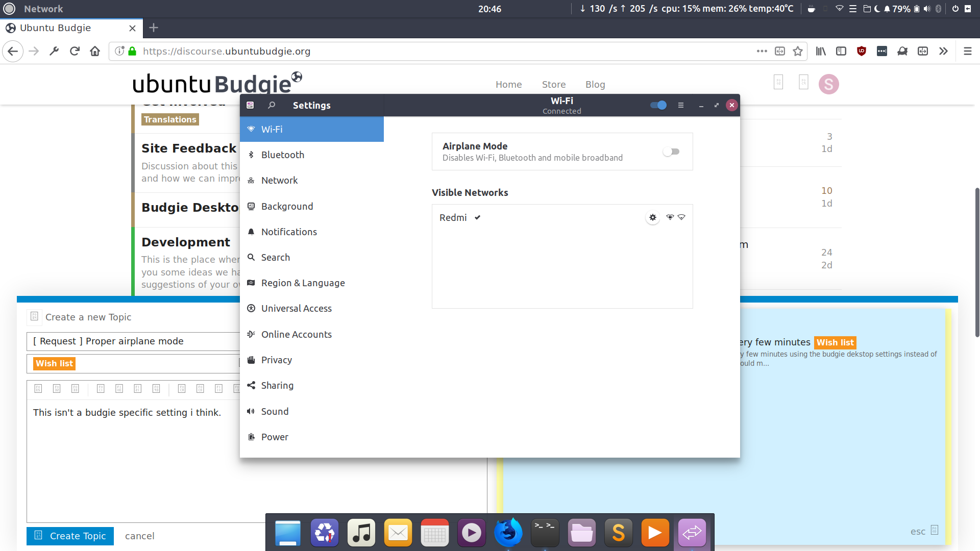This screenshot has height=551, width=980.
Task: Open Notifications settings
Action: 312,232
